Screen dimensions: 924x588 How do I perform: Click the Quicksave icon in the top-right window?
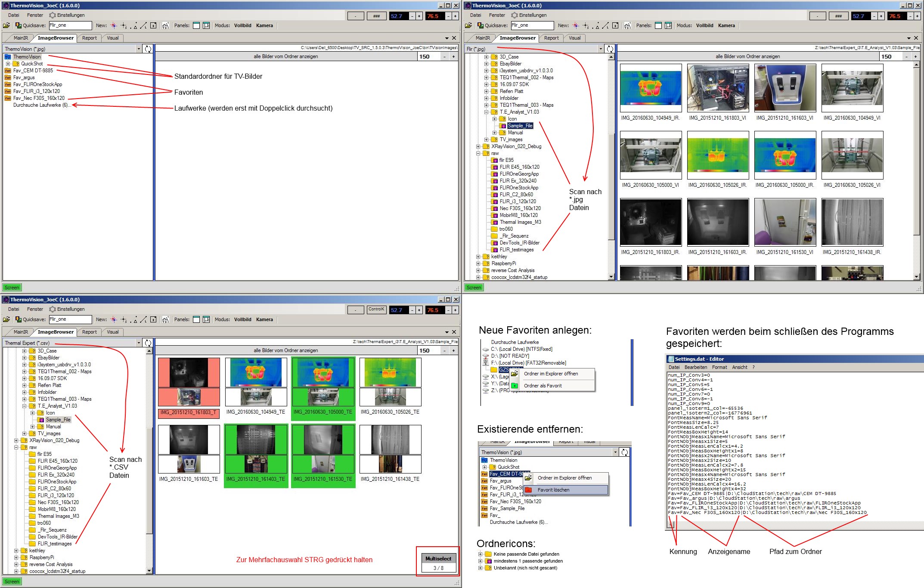click(x=481, y=25)
